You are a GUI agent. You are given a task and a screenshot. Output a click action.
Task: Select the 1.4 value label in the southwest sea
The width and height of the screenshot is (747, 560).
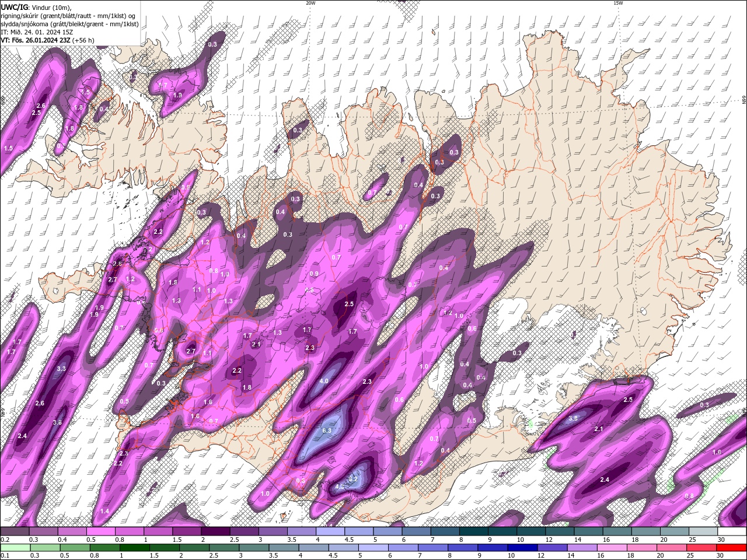pyautogui.click(x=105, y=511)
